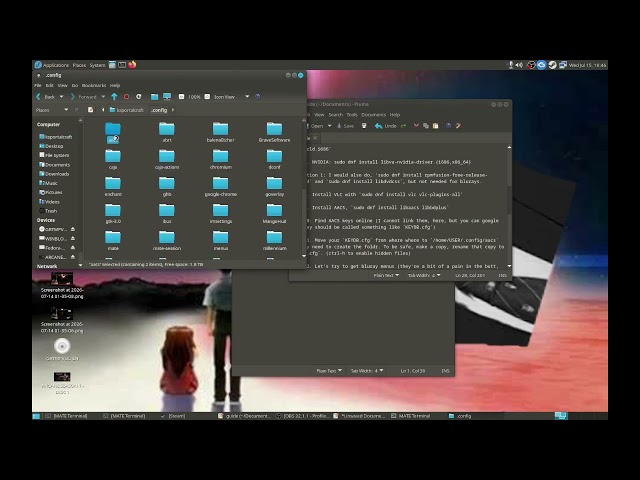This screenshot has height=480, width=640.
Task: Open the Go menu in Caja
Action: [75, 85]
